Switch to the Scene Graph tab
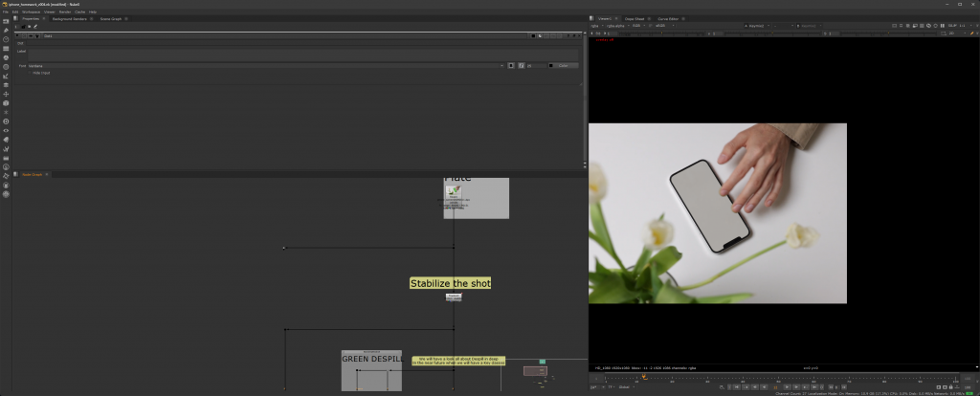 (x=111, y=19)
